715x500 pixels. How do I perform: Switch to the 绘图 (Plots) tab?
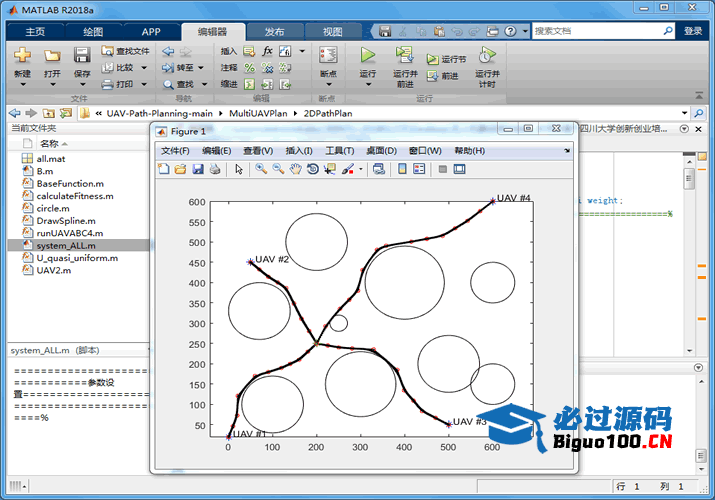point(93,31)
